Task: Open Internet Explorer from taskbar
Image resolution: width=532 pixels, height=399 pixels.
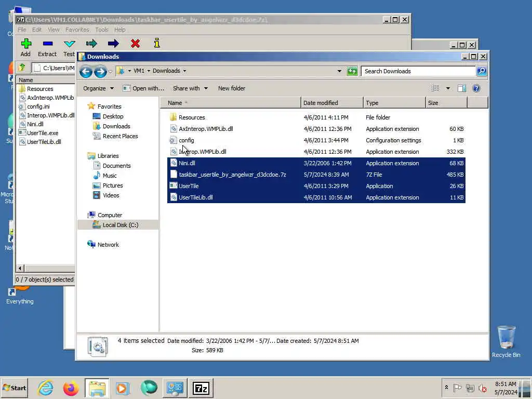Action: [x=45, y=388]
